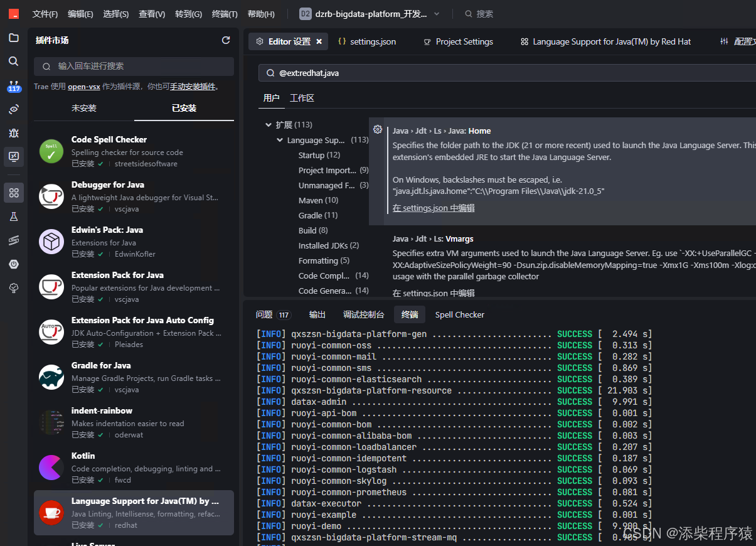The height and width of the screenshot is (546, 756).
Task: Open the 终端(T) menu
Action: point(225,14)
